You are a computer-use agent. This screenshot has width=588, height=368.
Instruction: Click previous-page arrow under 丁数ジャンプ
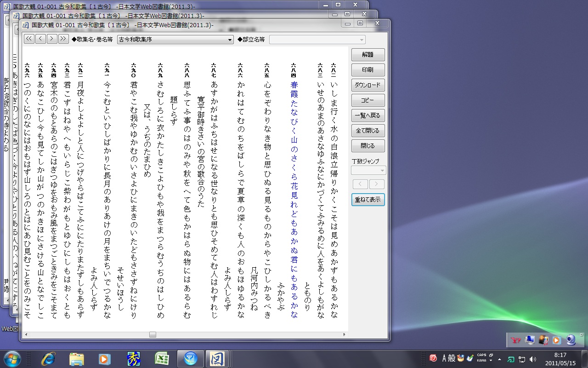pyautogui.click(x=360, y=184)
